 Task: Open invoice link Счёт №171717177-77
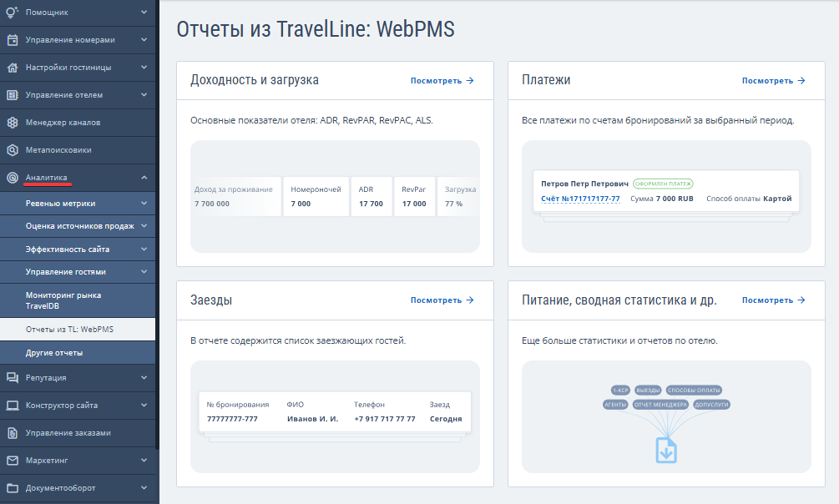580,199
